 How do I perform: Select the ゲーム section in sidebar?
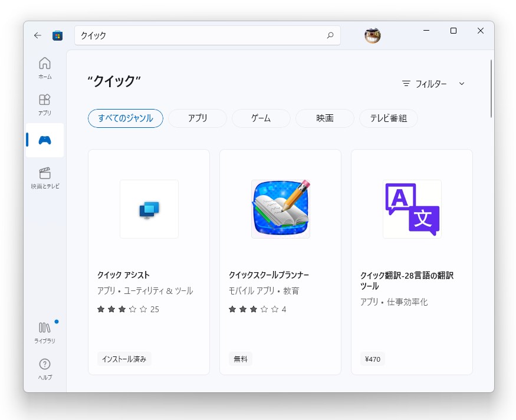click(44, 140)
